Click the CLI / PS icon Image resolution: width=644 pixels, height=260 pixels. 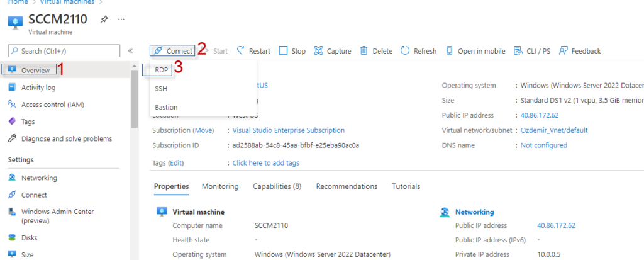click(518, 50)
